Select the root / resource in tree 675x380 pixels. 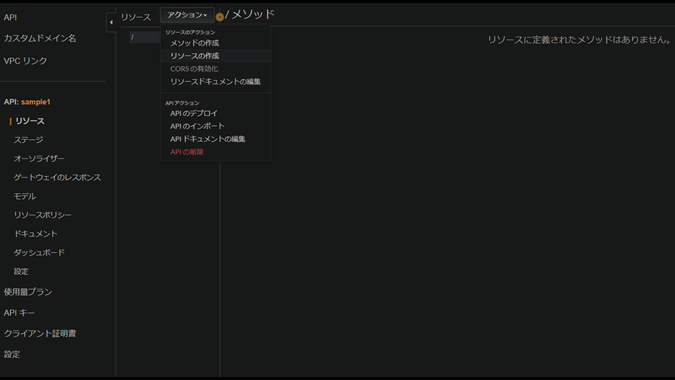tap(145, 37)
